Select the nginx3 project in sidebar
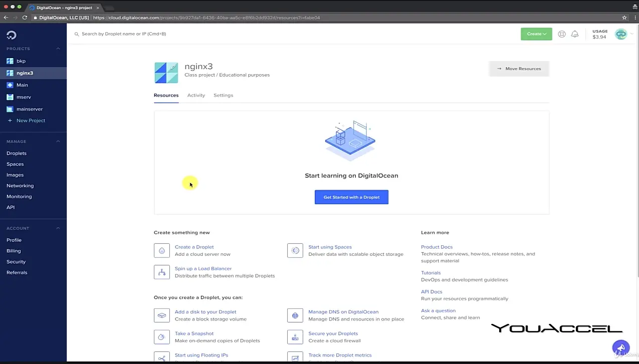 [33, 73]
